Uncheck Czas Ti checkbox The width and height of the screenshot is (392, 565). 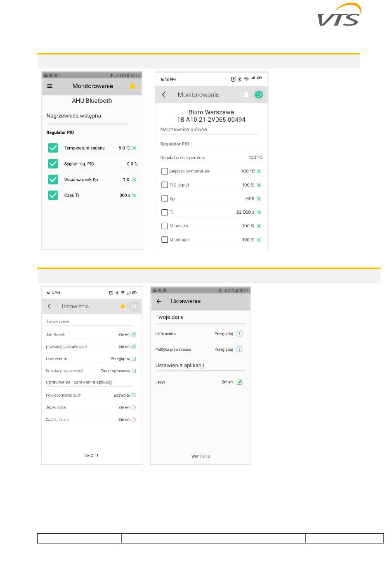point(53,195)
